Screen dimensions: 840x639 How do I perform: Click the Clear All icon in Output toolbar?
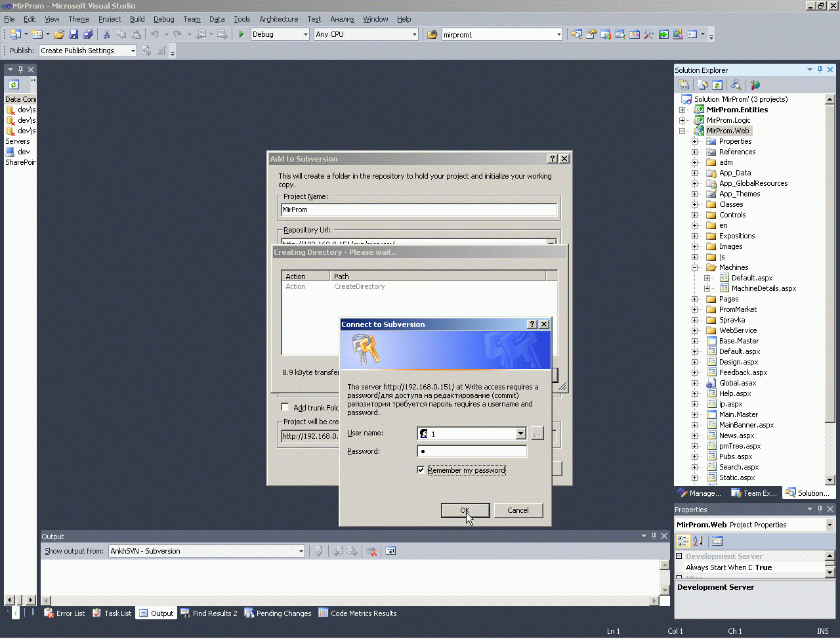[x=371, y=551]
